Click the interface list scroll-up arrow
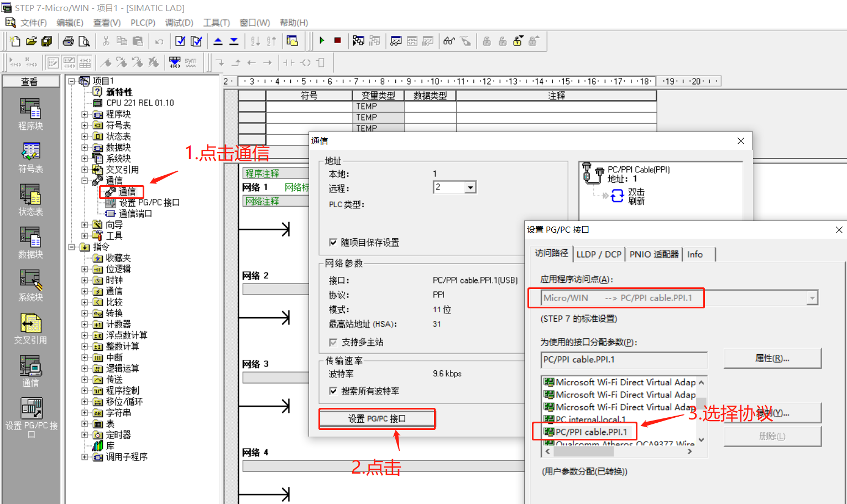Viewport: 847px width, 504px height. (x=701, y=382)
